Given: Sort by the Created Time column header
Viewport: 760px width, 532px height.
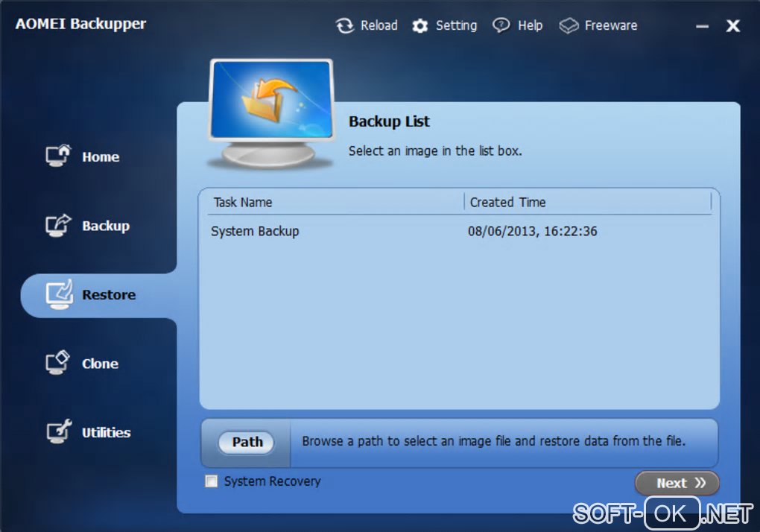Looking at the screenshot, I should tap(507, 203).
